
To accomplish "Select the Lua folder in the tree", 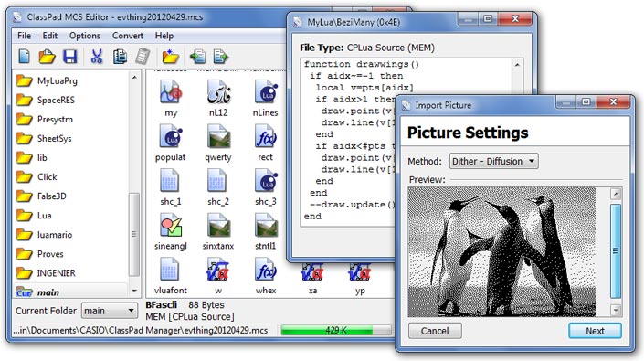I will coord(34,216).
